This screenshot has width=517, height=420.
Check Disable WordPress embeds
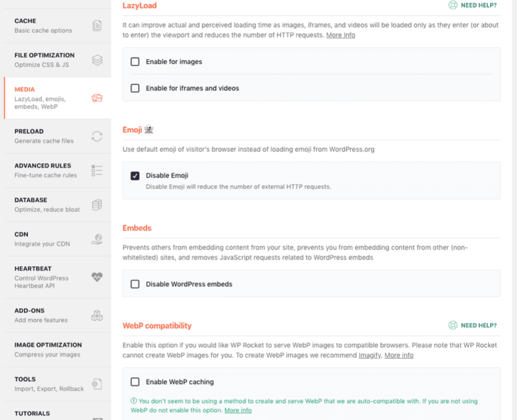tap(134, 284)
